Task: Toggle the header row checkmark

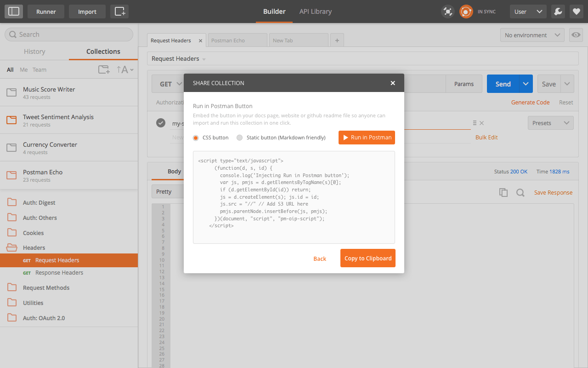Action: [x=161, y=123]
